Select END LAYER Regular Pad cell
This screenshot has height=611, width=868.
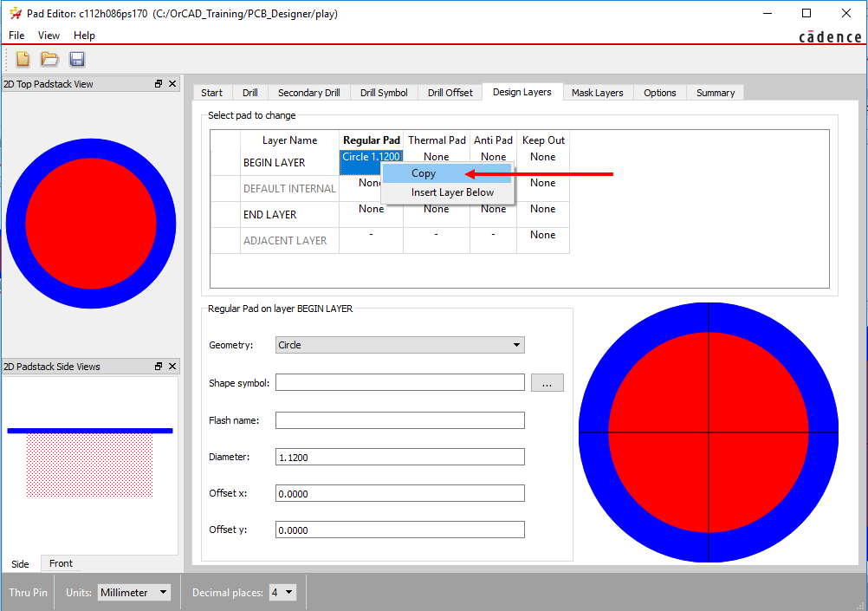371,214
